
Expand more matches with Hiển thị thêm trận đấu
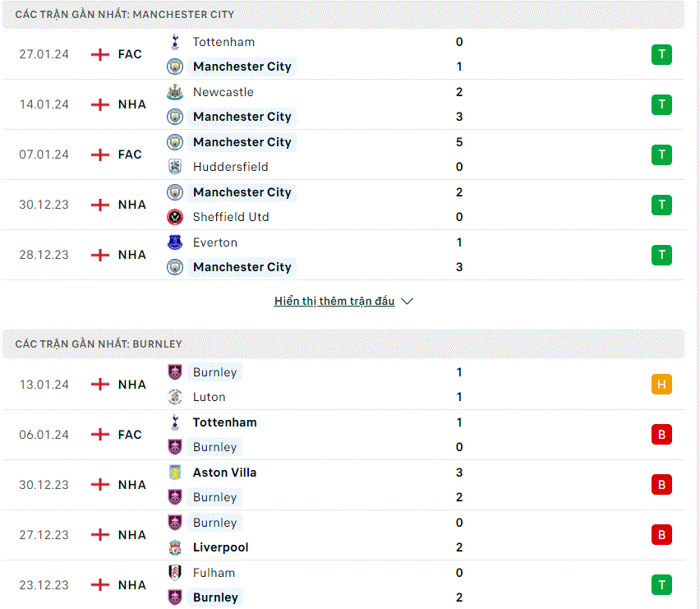pyautogui.click(x=334, y=301)
